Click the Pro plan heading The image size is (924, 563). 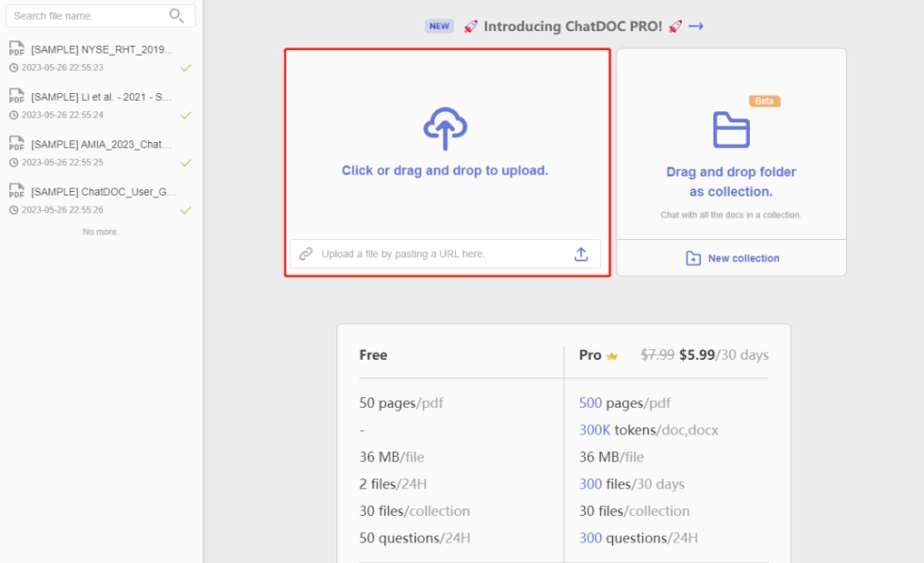[x=590, y=355]
